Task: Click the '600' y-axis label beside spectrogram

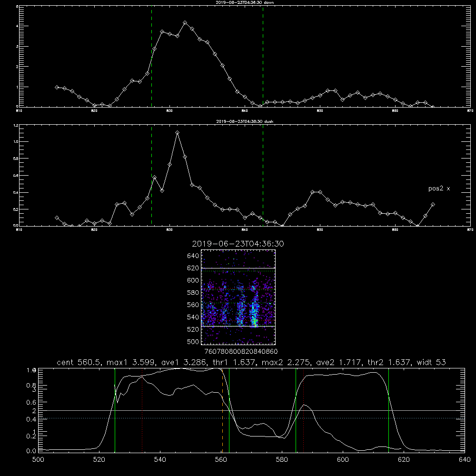Action: click(x=193, y=280)
